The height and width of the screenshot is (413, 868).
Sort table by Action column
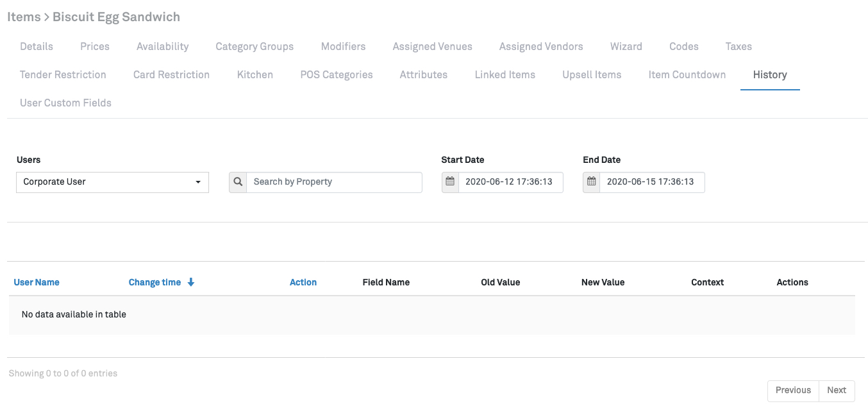[x=303, y=282]
